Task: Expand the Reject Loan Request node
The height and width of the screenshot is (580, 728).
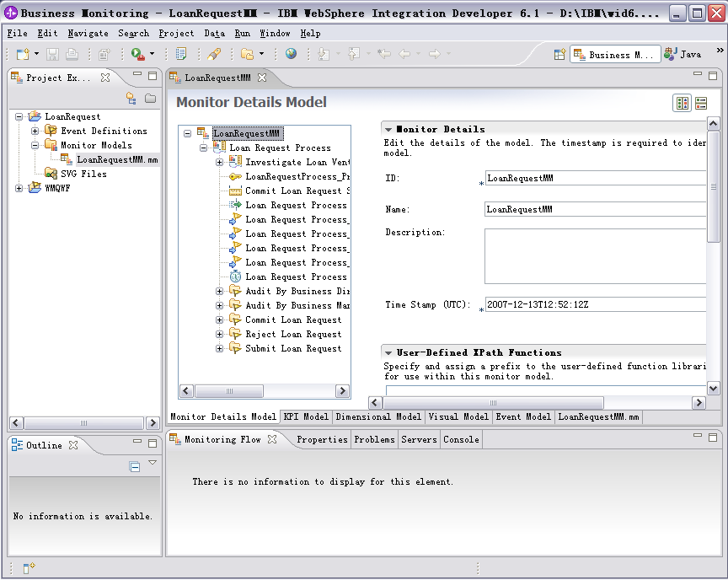Action: [219, 334]
